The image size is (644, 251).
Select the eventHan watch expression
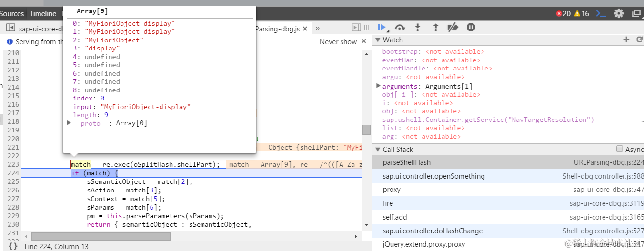click(x=431, y=60)
